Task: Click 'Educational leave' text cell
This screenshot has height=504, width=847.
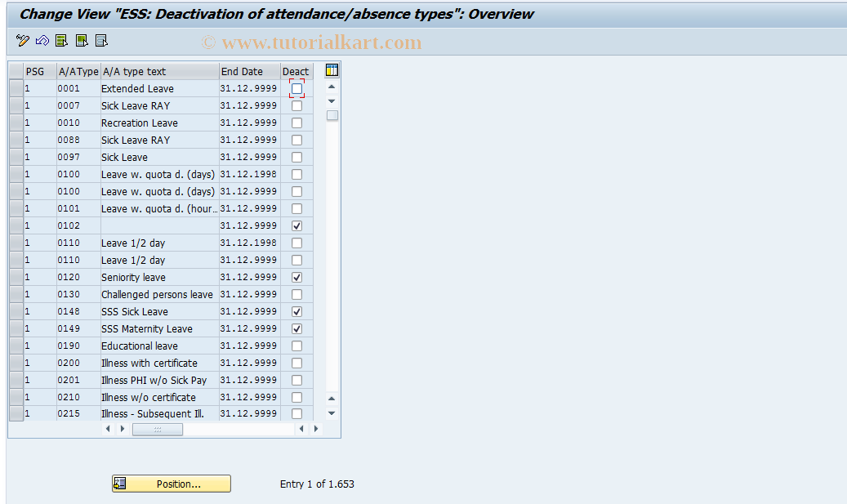Action: click(x=160, y=346)
